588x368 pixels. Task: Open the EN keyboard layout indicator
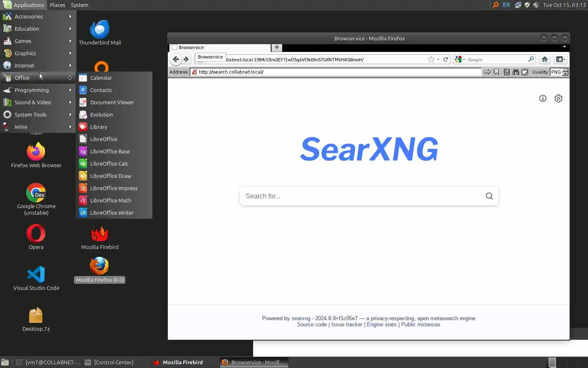click(x=506, y=5)
